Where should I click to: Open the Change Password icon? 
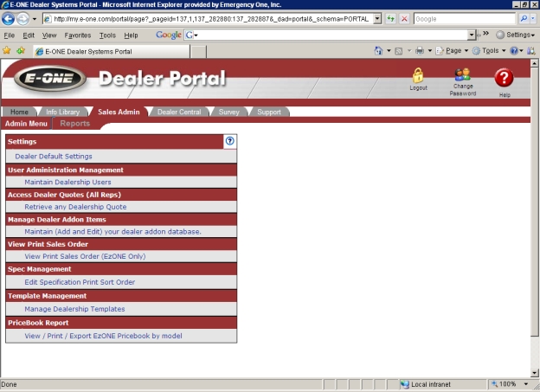coord(462,74)
